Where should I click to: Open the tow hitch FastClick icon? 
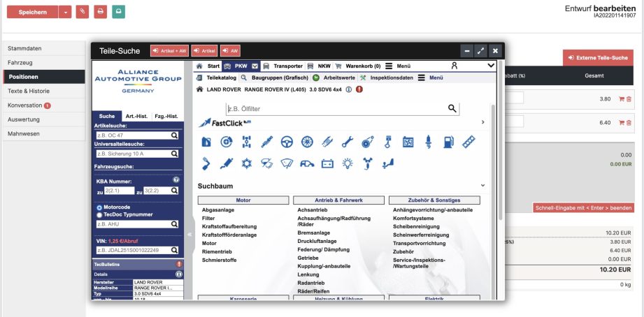[x=387, y=163]
